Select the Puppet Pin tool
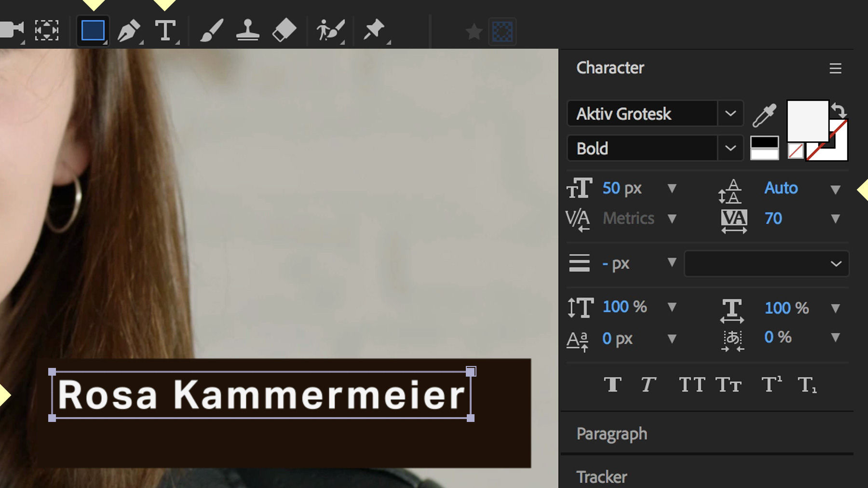The height and width of the screenshot is (488, 868). pyautogui.click(x=375, y=30)
